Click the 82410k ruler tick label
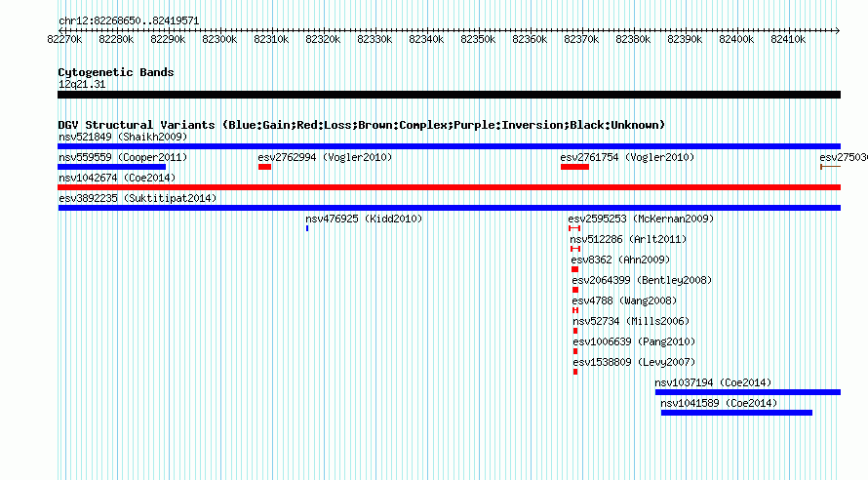 coord(788,39)
